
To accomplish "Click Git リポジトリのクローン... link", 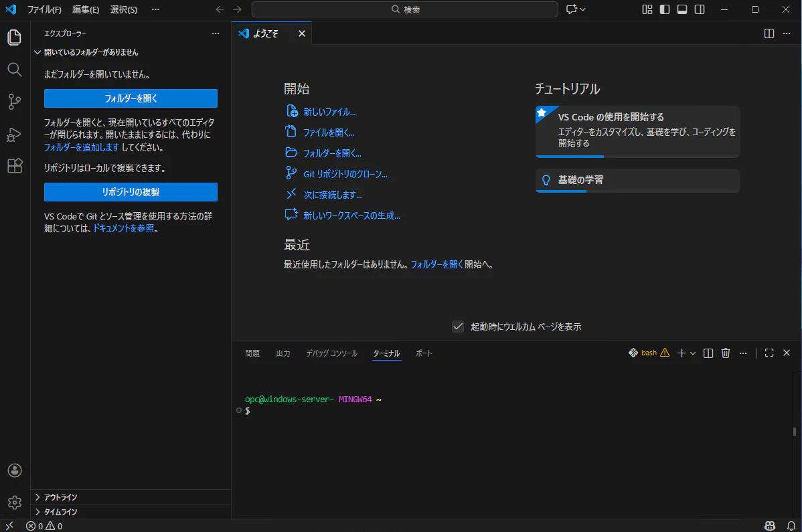I will click(345, 174).
